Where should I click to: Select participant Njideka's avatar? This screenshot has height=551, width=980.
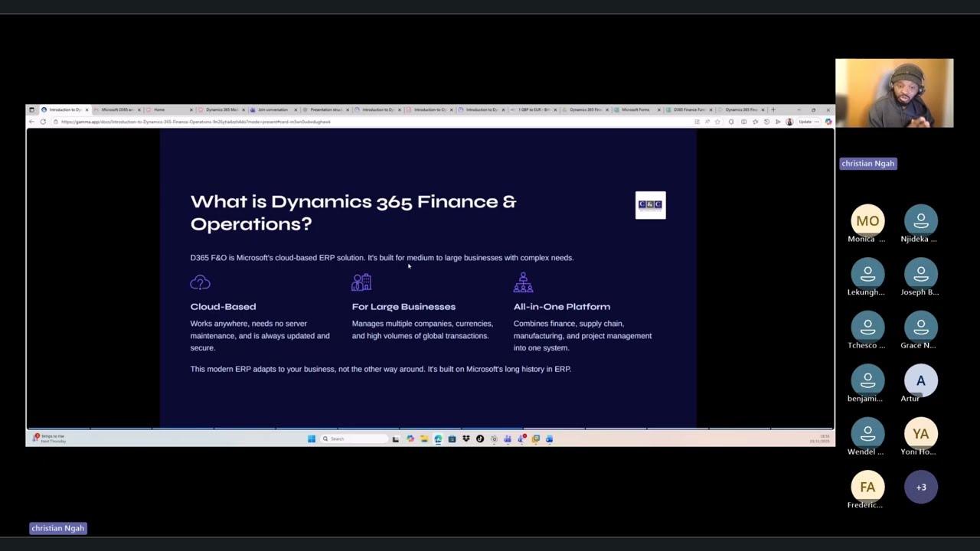pos(921,221)
